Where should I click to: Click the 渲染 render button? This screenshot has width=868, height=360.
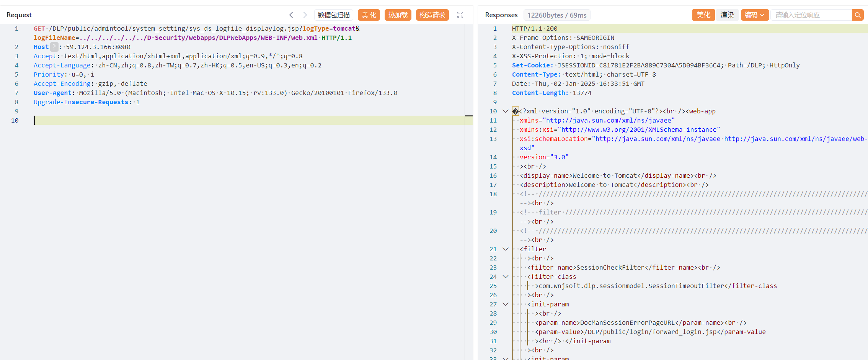[727, 15]
